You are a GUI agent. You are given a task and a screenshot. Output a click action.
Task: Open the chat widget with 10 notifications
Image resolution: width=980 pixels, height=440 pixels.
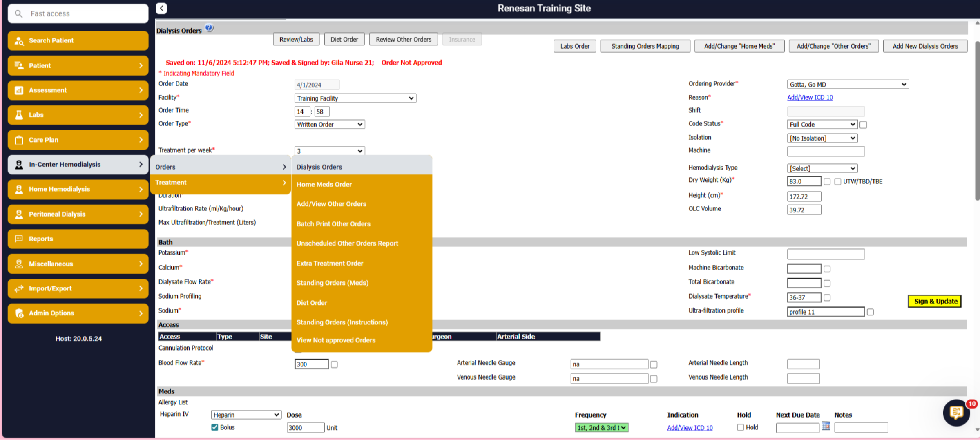coord(956,413)
